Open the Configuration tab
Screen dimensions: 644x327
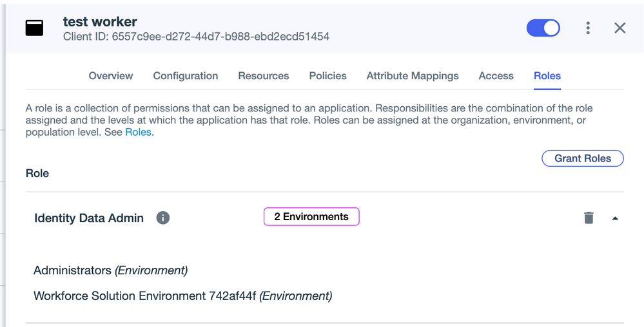point(186,76)
